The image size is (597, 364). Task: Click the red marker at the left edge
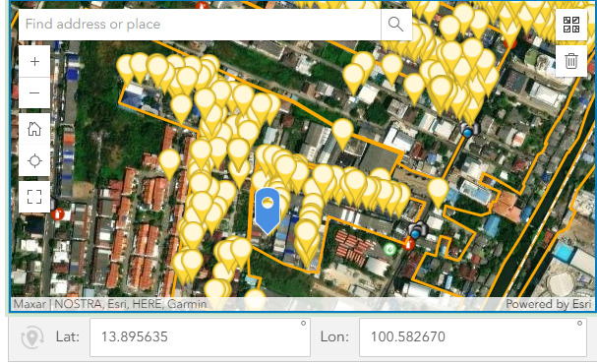coord(58,214)
